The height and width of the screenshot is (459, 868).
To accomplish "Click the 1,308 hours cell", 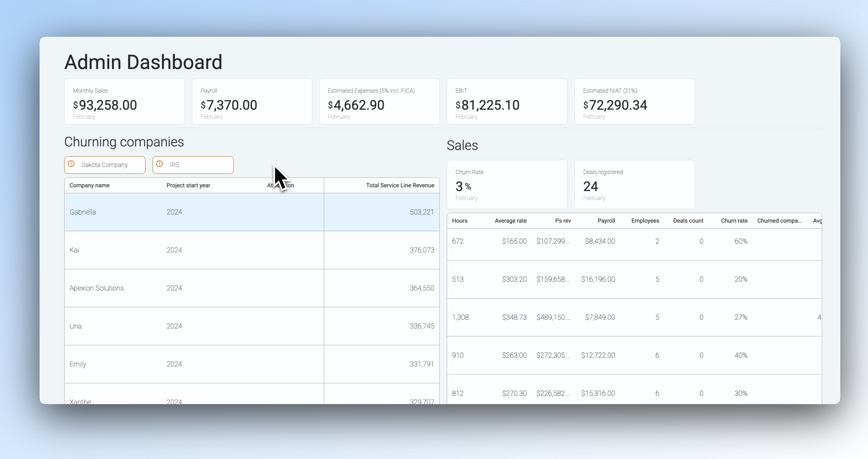I will 460,317.
